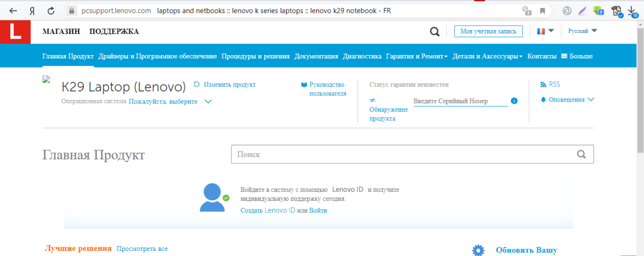Reload the page with the refresh icon
This screenshot has height=256, width=644.
point(51,11)
